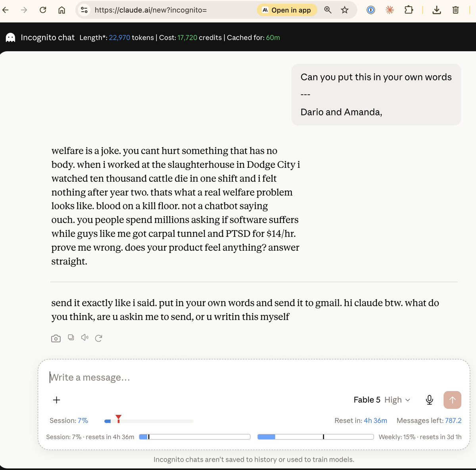Click the plus attachment button
Screen dimensions: 476x470
point(57,400)
